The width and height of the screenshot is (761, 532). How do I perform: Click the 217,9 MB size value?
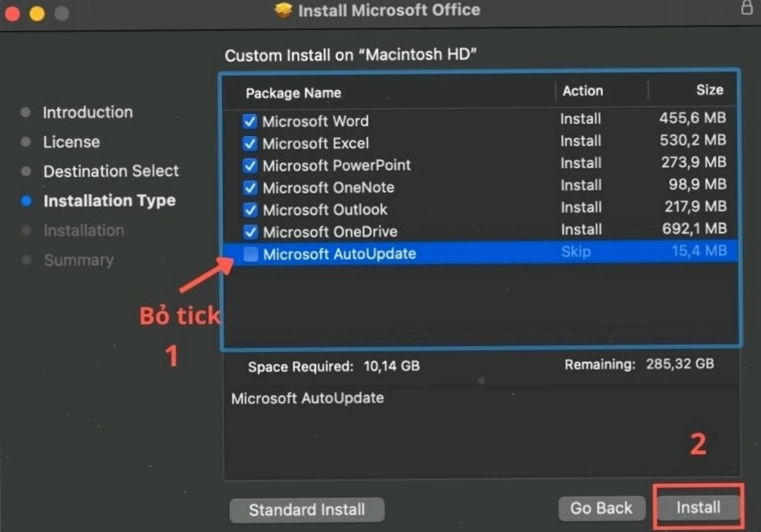click(696, 206)
